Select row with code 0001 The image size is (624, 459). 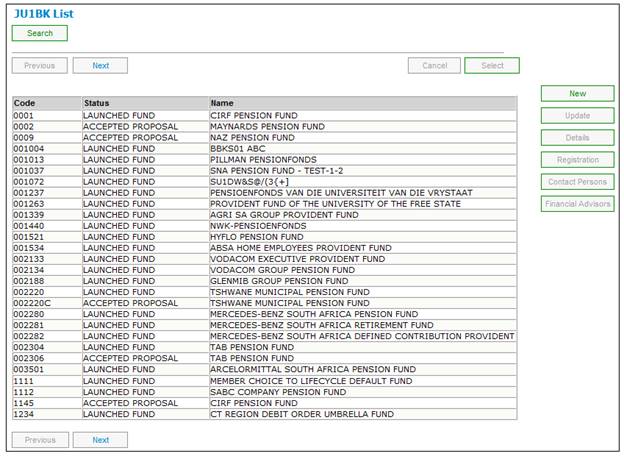click(x=265, y=115)
